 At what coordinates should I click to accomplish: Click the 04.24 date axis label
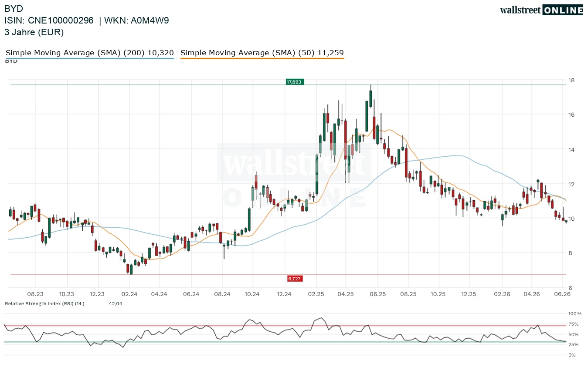pos(159,294)
